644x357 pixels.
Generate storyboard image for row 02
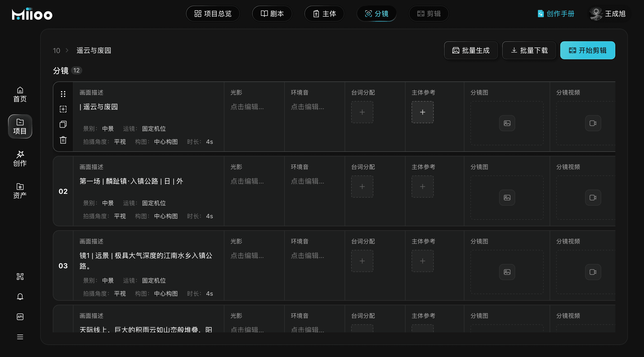(507, 198)
